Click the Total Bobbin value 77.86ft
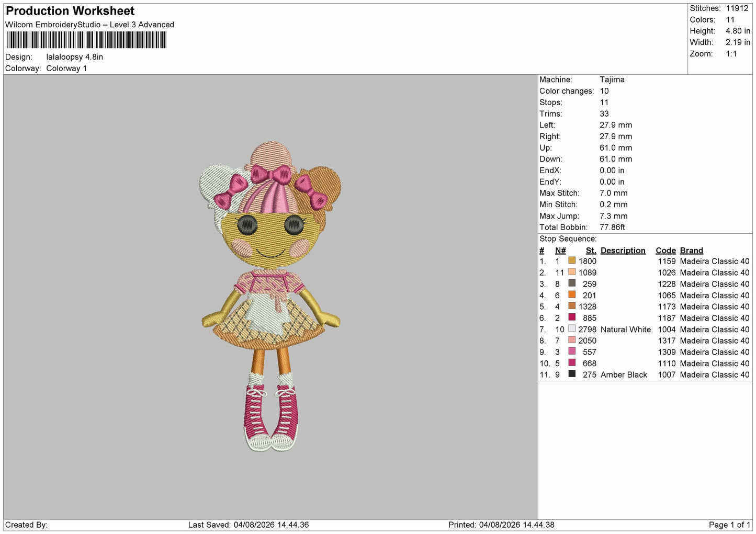Viewport: 756px width, 534px height. pos(613,227)
